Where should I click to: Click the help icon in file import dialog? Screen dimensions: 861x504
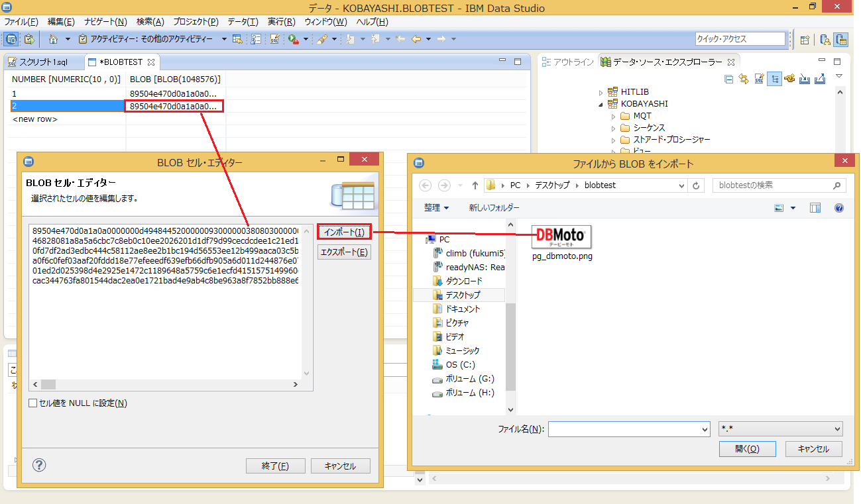(839, 208)
